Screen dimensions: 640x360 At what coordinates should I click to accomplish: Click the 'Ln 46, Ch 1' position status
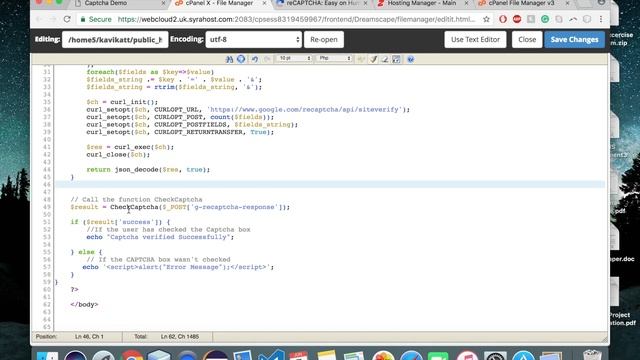89,336
